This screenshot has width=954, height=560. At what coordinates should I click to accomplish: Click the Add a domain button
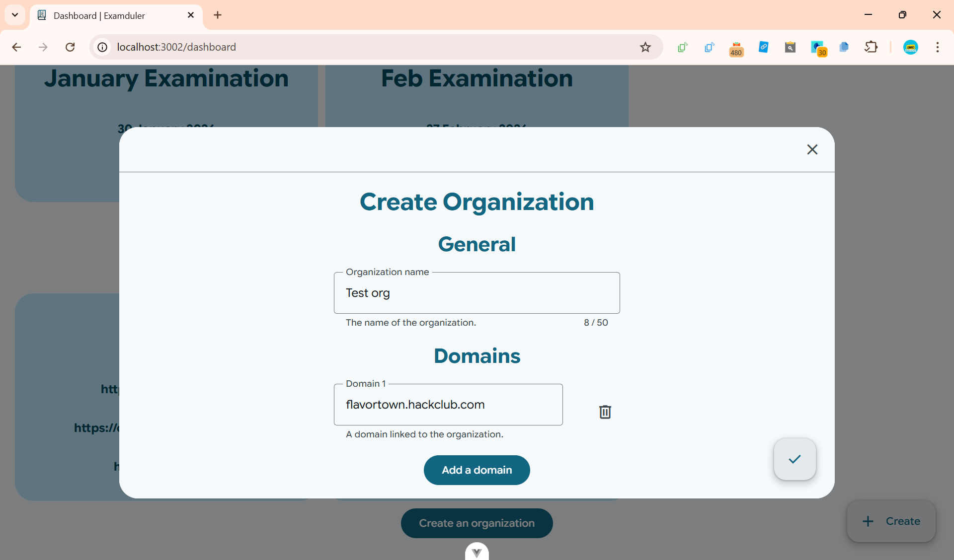point(477,470)
